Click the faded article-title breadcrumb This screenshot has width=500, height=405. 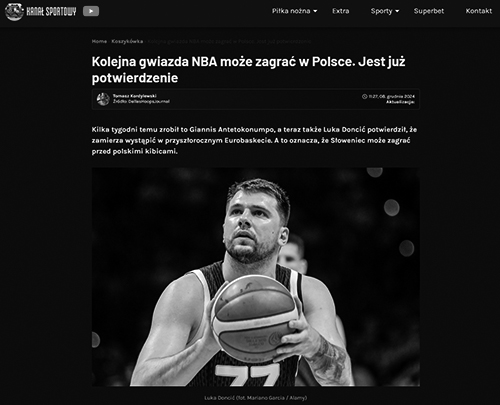pyautogui.click(x=229, y=41)
